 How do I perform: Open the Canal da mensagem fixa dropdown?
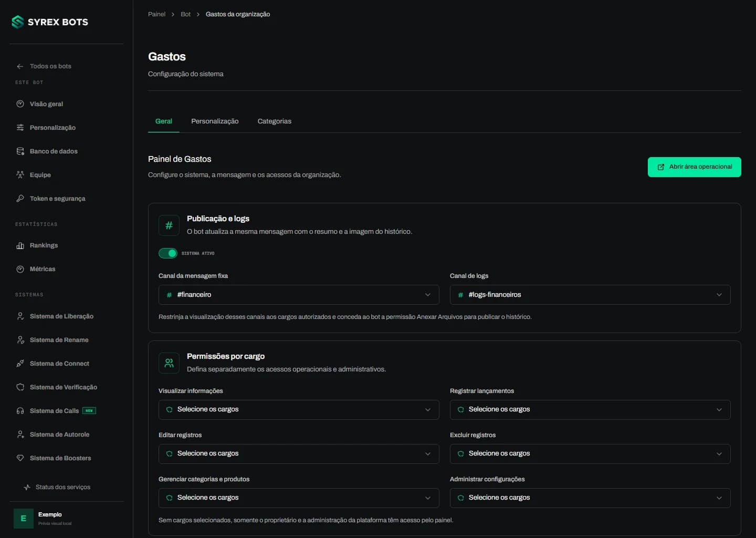tap(299, 295)
